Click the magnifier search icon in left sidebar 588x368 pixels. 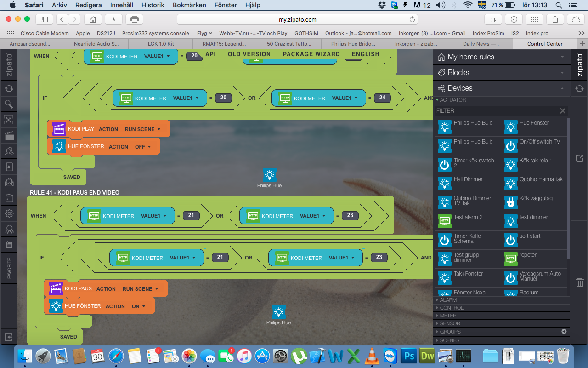8,104
